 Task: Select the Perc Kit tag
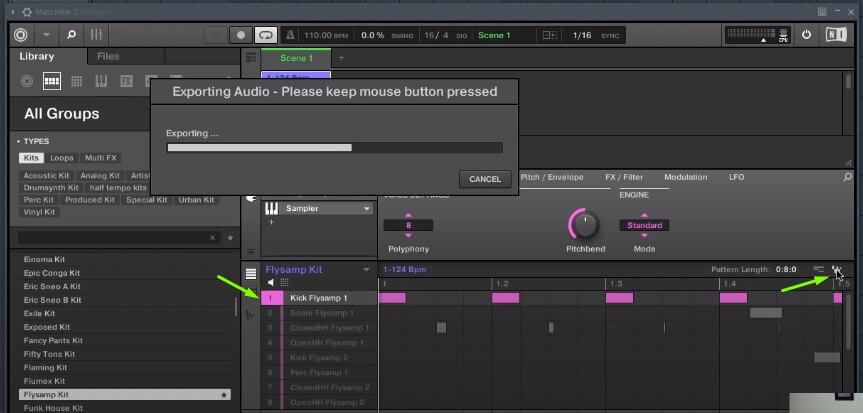(x=39, y=200)
